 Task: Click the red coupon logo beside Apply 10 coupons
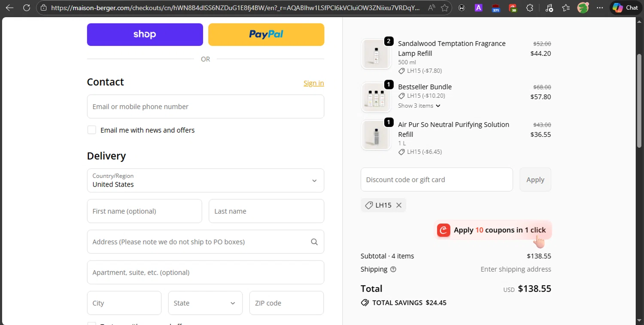[444, 230]
